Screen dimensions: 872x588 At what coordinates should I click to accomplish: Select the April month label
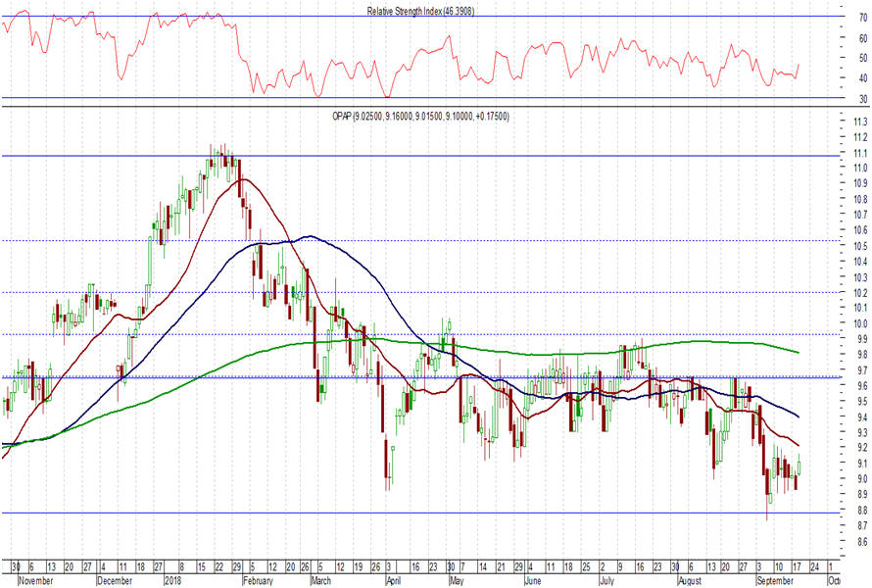click(394, 581)
